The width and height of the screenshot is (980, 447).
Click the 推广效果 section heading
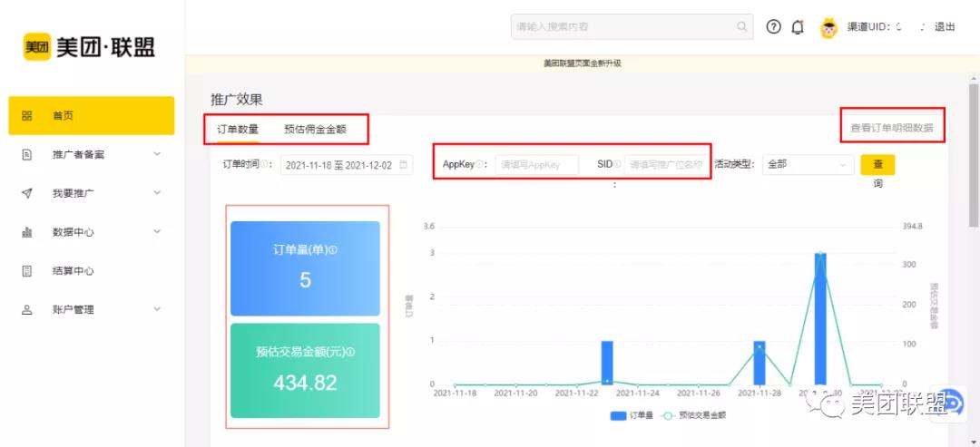pos(237,99)
